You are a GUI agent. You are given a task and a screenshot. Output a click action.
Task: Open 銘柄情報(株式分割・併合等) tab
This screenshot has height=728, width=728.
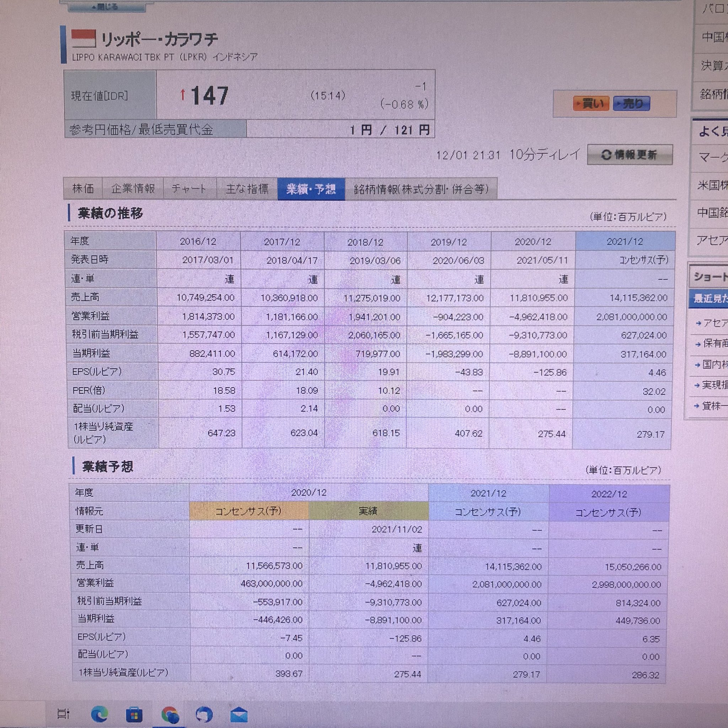(x=421, y=189)
